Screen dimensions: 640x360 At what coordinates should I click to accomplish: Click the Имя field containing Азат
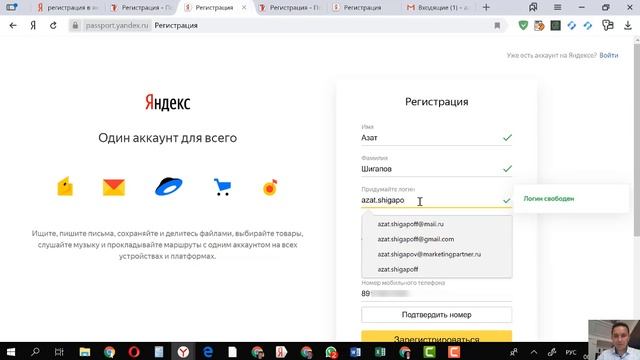[x=436, y=138]
